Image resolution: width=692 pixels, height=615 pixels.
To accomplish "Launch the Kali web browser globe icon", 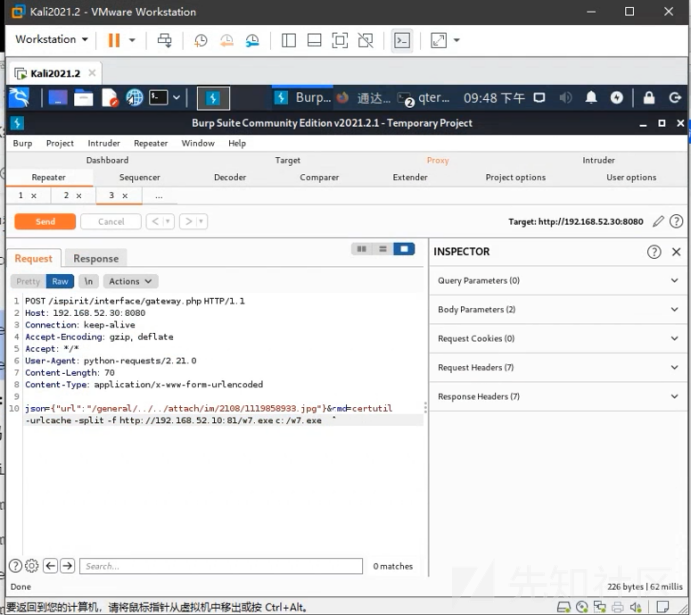I will coord(134,98).
